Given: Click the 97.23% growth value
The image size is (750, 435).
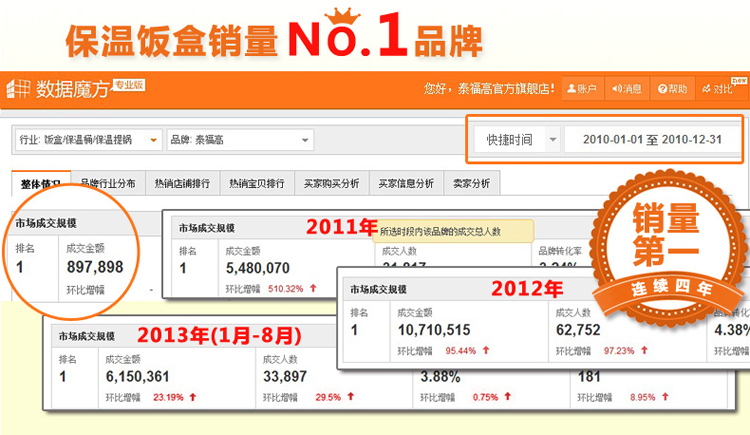Looking at the screenshot, I should (x=619, y=351).
